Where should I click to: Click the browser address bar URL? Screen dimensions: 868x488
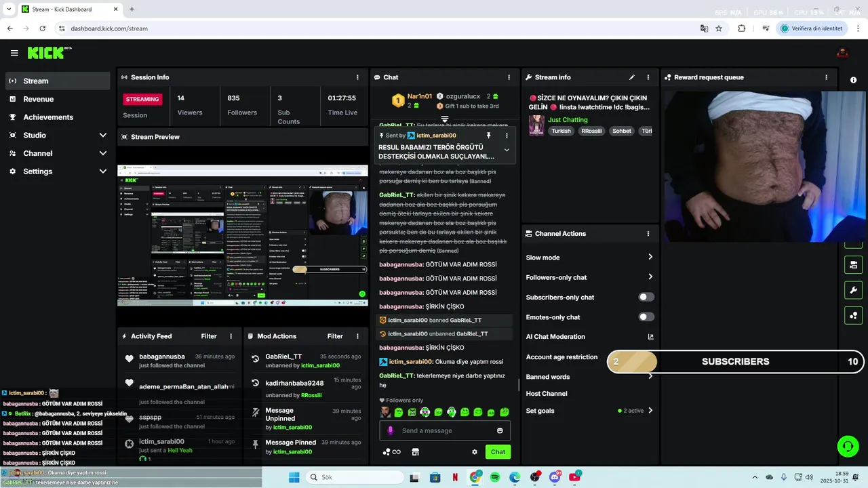coord(109,28)
